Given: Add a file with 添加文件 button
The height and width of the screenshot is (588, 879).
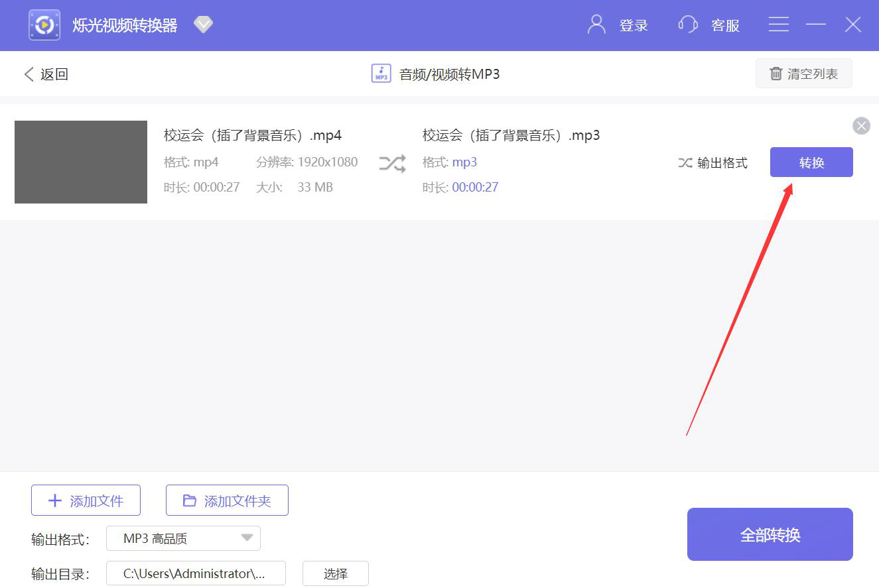Looking at the screenshot, I should tap(86, 500).
